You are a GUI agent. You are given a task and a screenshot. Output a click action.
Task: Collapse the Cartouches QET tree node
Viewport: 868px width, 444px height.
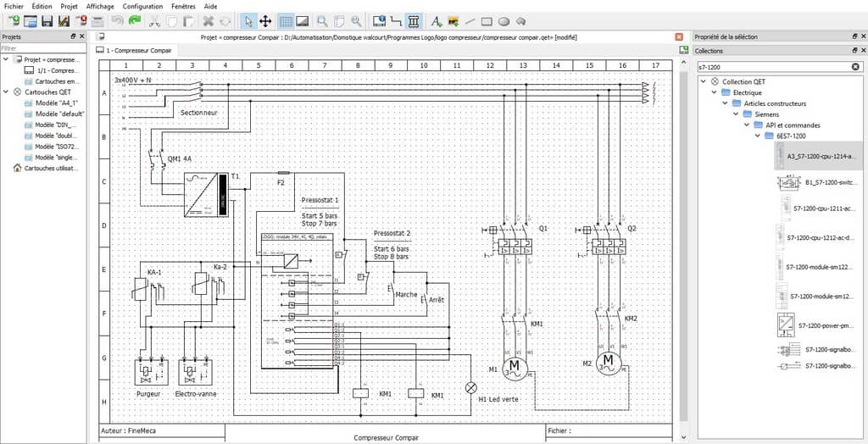[7, 92]
